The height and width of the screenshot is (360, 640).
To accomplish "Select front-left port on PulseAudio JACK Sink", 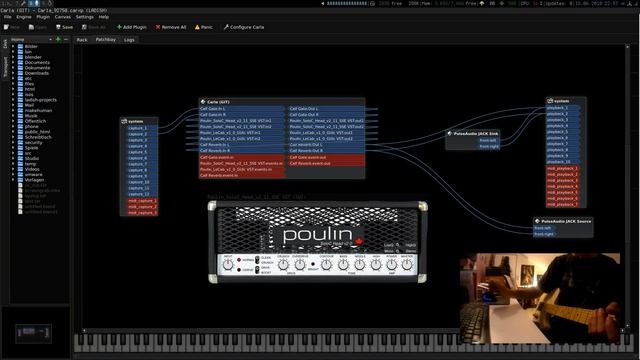I will (488, 140).
